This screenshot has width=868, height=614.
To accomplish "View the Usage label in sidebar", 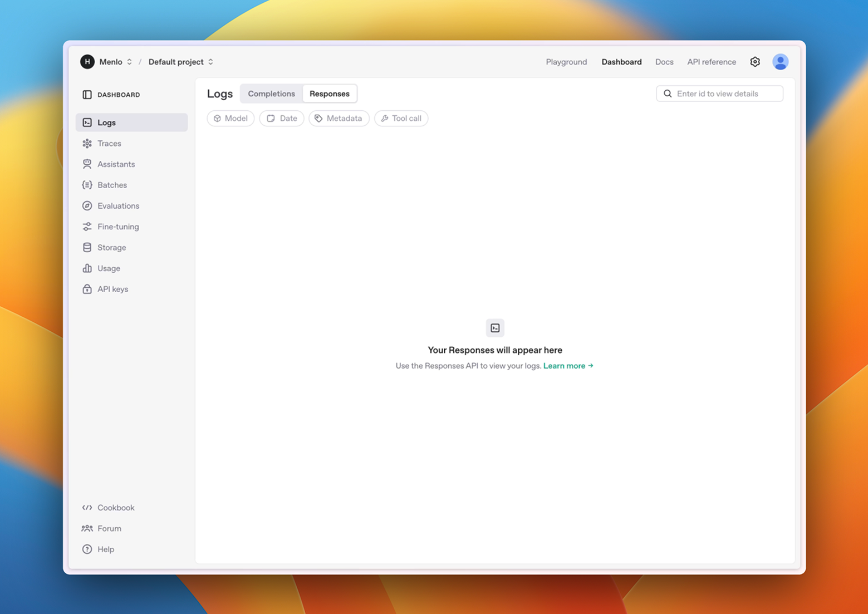I will pos(109,268).
